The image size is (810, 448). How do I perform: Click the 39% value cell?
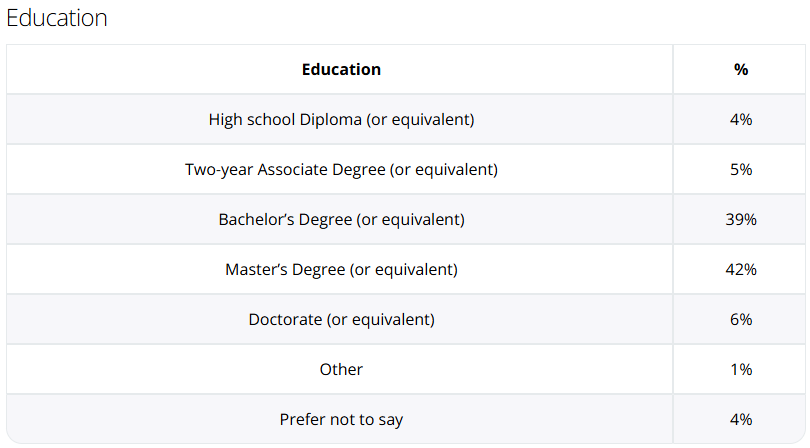(x=741, y=220)
